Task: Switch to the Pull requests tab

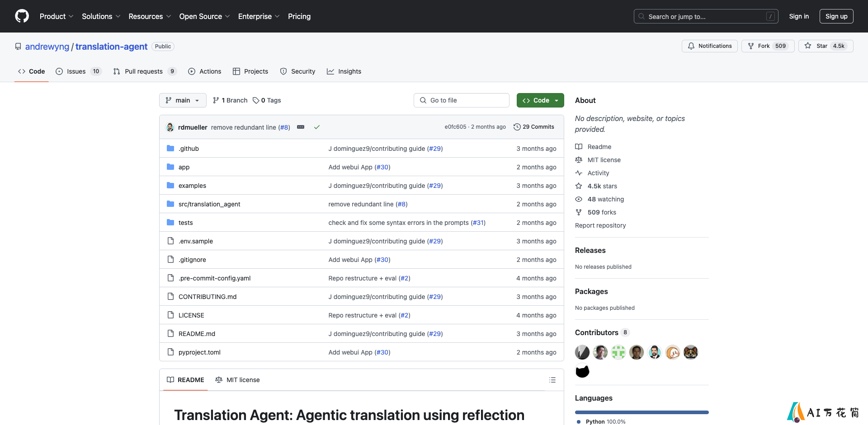Action: click(x=145, y=71)
